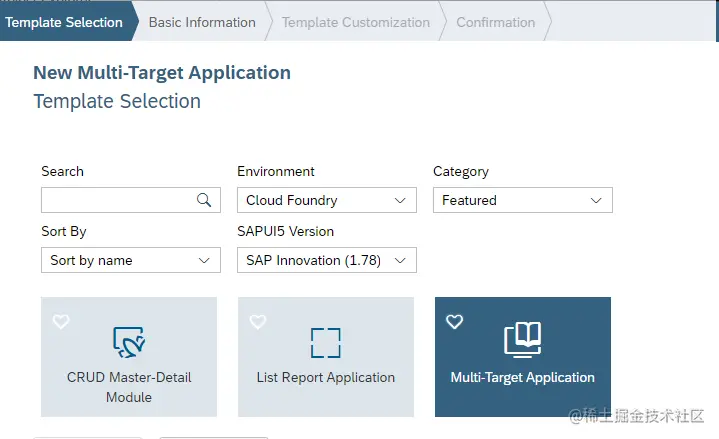The height and width of the screenshot is (439, 719).
Task: Open the Environment dropdown showing Cloud Foundry
Action: pyautogui.click(x=326, y=200)
